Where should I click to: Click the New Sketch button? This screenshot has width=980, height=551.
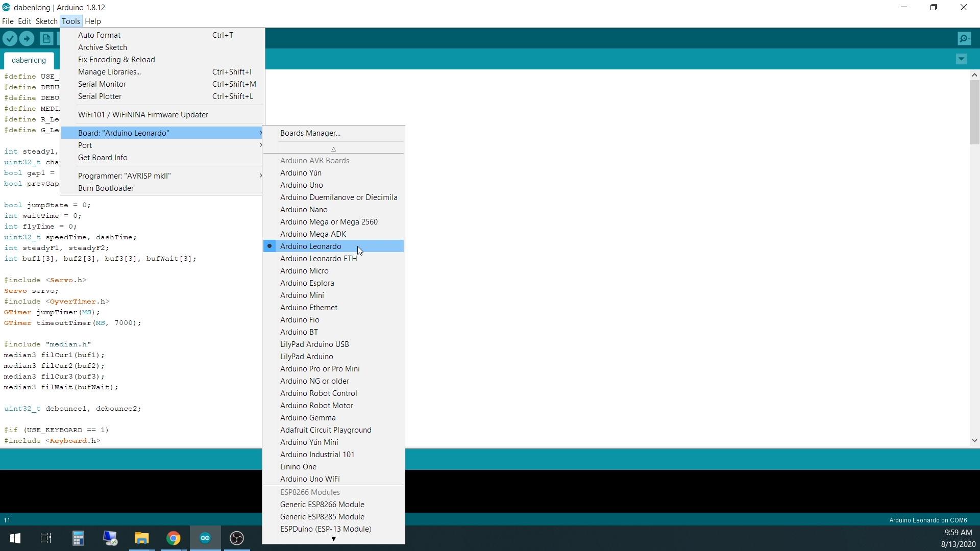pos(47,38)
